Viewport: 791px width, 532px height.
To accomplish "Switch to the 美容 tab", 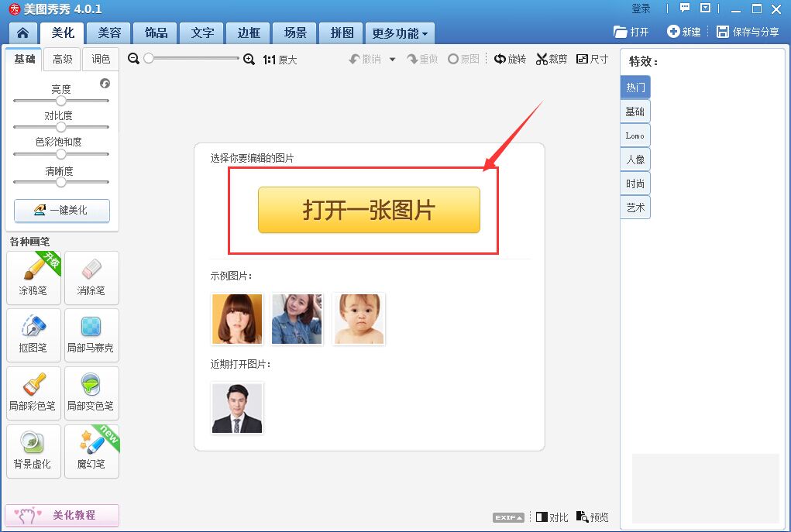I will [x=109, y=33].
